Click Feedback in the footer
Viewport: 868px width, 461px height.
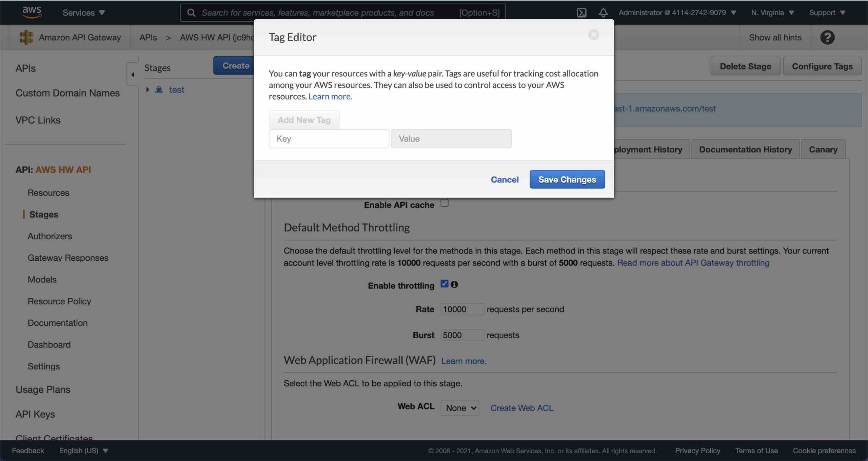pos(28,450)
